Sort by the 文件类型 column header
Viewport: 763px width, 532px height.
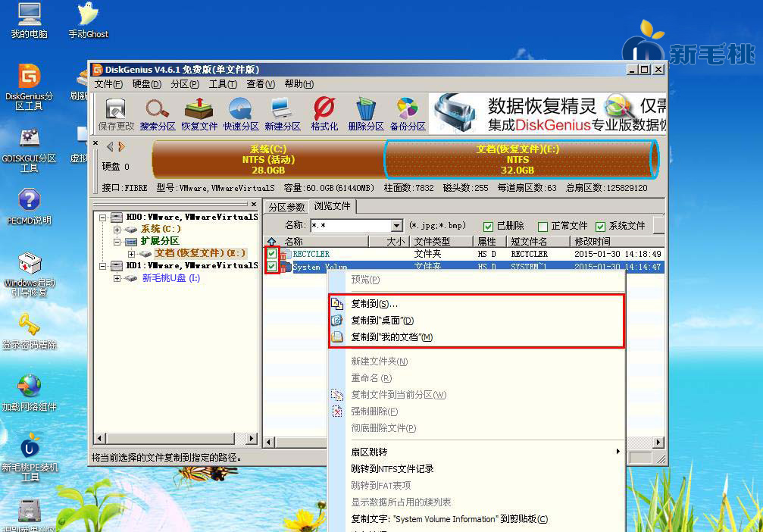[441, 242]
